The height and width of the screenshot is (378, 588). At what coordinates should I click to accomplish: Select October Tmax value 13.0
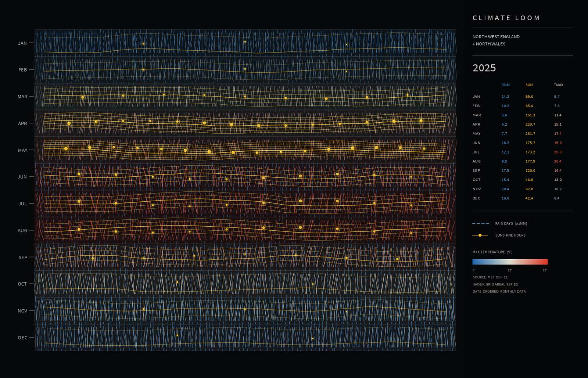point(557,180)
